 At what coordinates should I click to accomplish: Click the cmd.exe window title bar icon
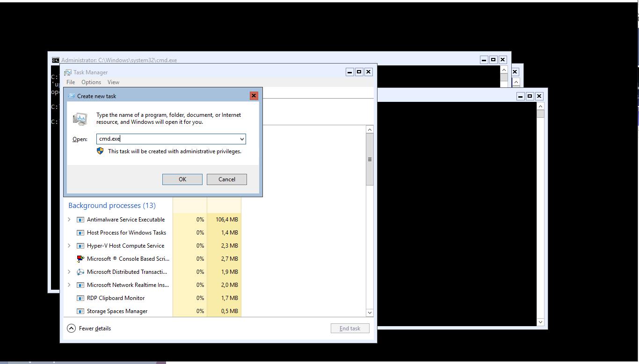[56, 60]
